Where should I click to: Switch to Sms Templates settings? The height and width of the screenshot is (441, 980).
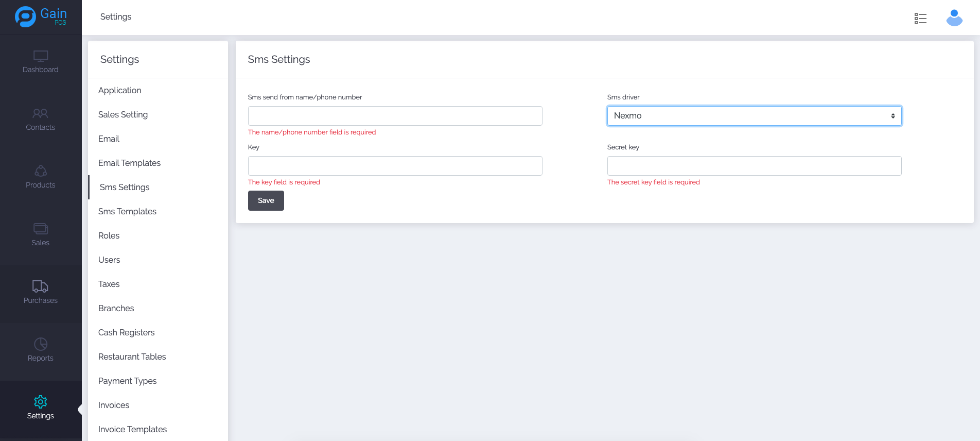click(x=127, y=211)
